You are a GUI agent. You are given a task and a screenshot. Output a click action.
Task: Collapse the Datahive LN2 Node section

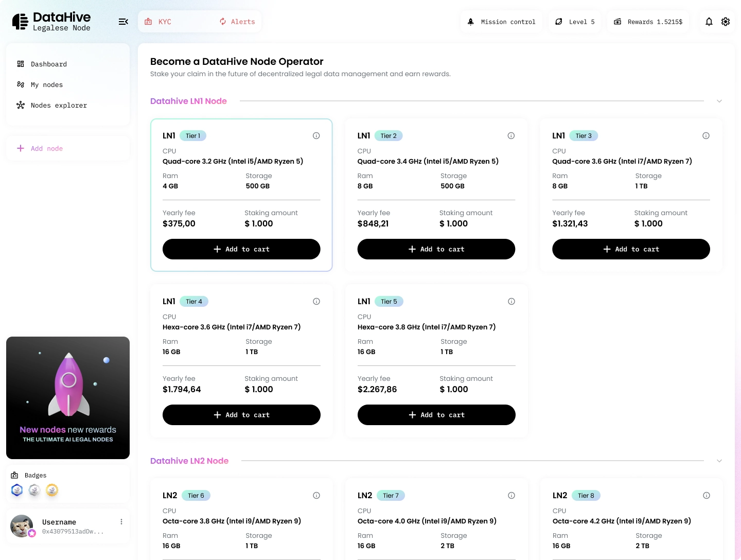point(719,461)
